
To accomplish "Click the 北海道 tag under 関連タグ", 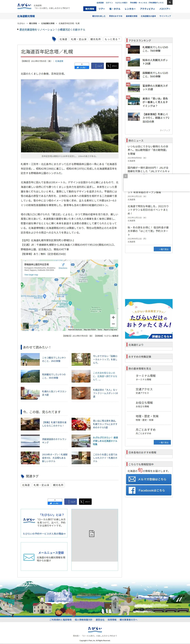I will [26, 485].
